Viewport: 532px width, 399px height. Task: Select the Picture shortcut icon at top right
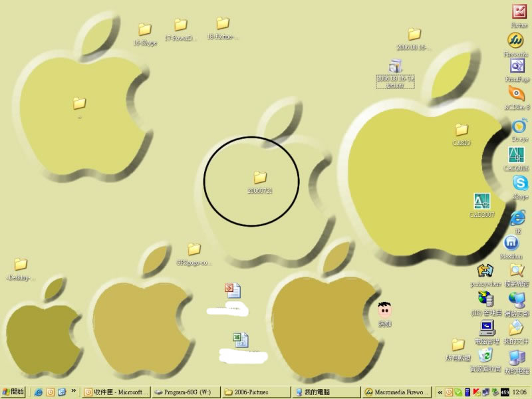(x=519, y=12)
